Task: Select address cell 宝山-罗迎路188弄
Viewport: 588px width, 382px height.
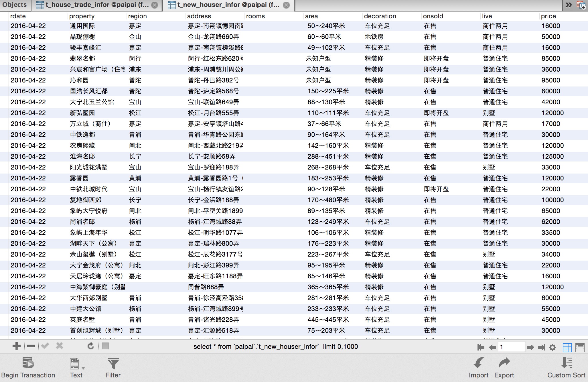Action: 214,167
